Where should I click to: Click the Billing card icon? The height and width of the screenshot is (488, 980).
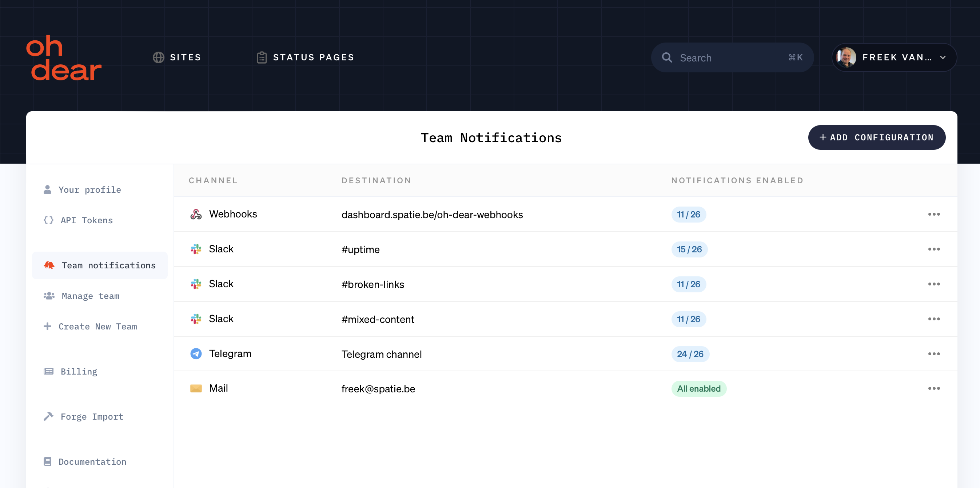click(48, 371)
